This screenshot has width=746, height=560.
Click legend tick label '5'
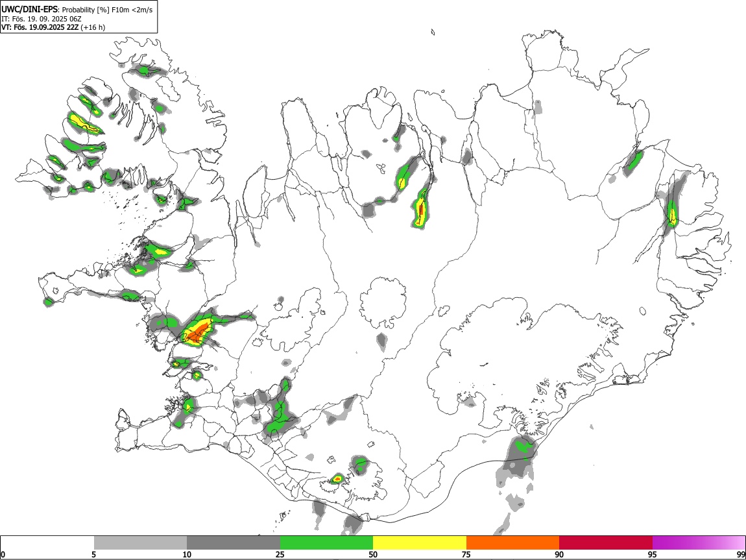(x=93, y=554)
